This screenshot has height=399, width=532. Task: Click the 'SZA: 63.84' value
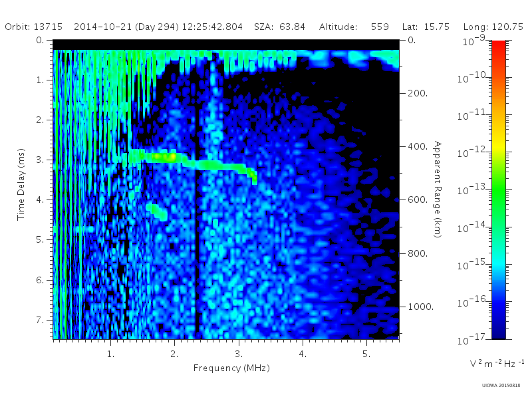click(279, 27)
